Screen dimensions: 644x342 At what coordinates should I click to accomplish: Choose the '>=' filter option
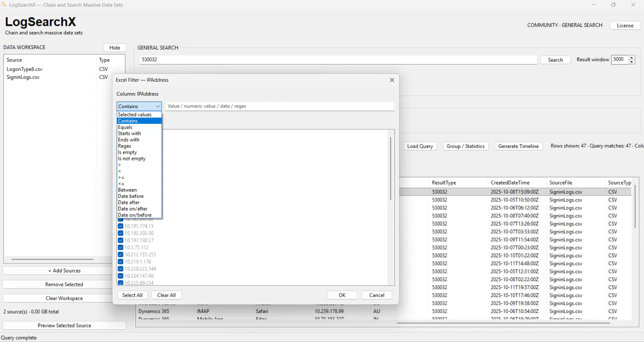(139, 178)
